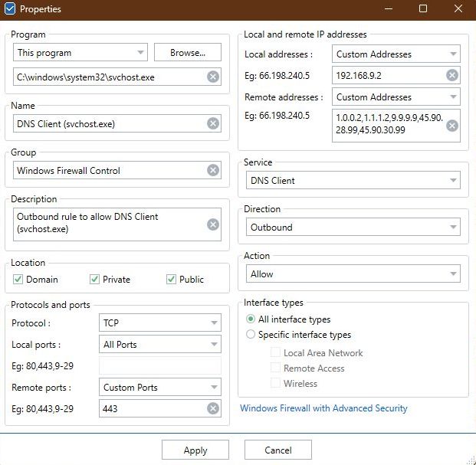Clear the Name field using its X icon
Image resolution: width=476 pixels, height=465 pixels.
click(213, 124)
